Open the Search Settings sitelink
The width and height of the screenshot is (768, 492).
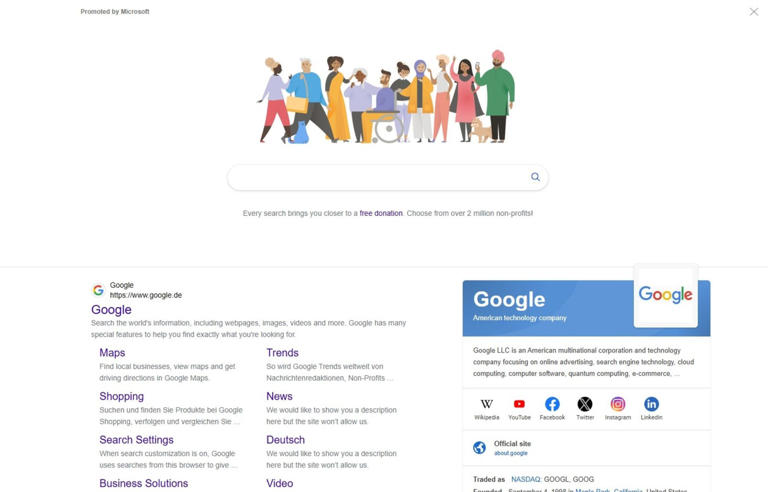pyautogui.click(x=136, y=440)
